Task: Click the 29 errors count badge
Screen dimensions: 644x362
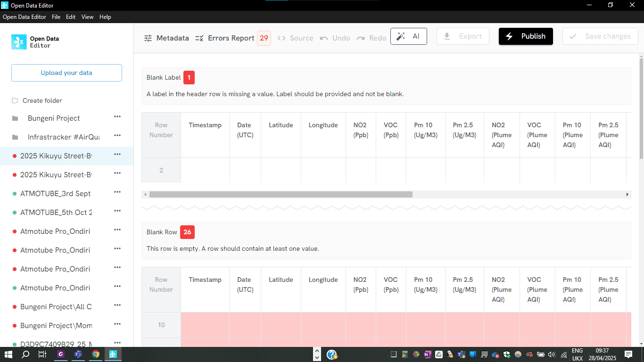Action: [x=264, y=38]
